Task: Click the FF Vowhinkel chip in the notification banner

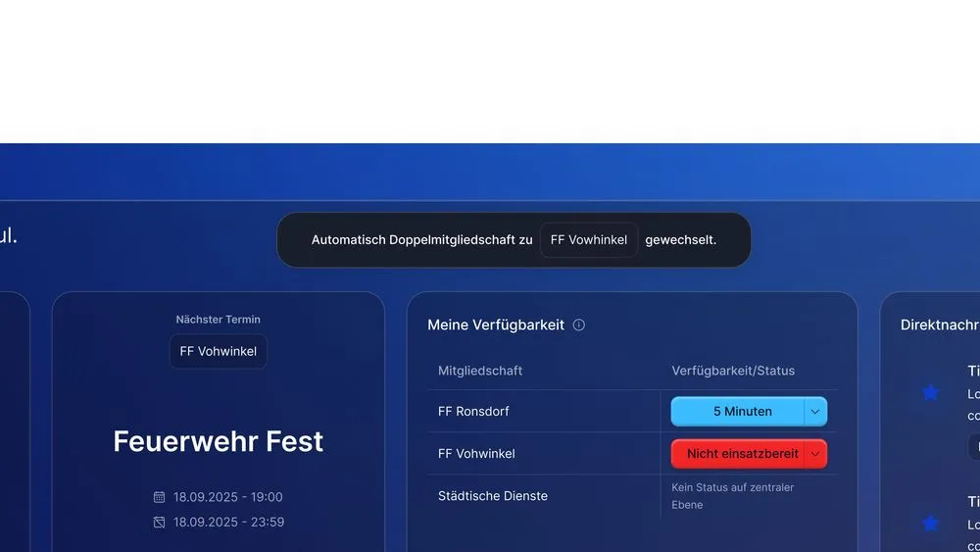Action: click(x=589, y=240)
